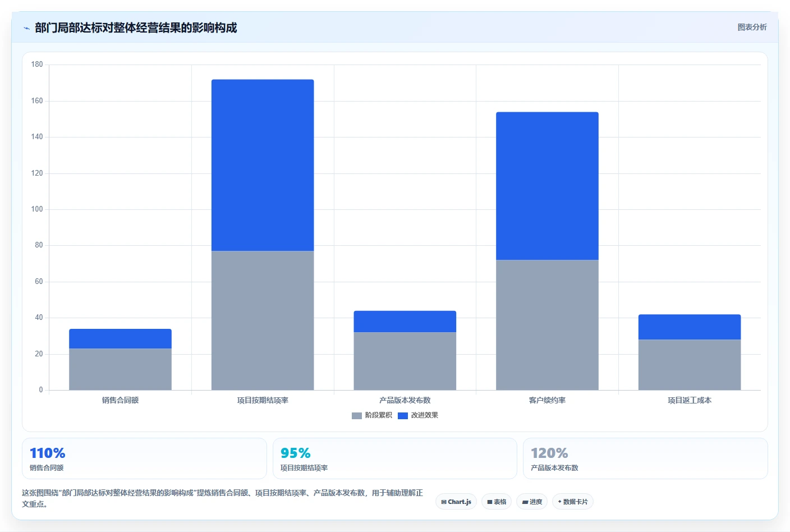The height and width of the screenshot is (532, 790).
Task: Click the 120% 产品版本发布数 metric card
Action: 645,458
